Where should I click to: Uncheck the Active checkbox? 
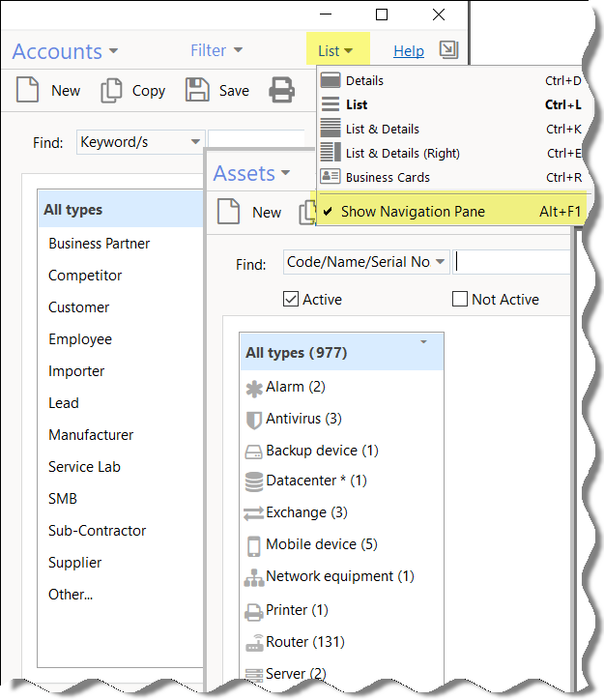291,300
